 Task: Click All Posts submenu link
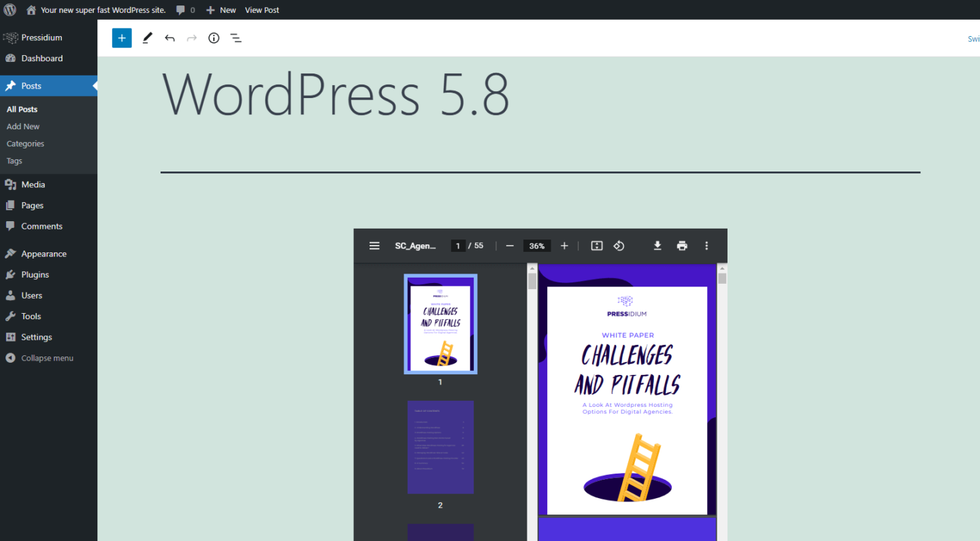pos(22,110)
